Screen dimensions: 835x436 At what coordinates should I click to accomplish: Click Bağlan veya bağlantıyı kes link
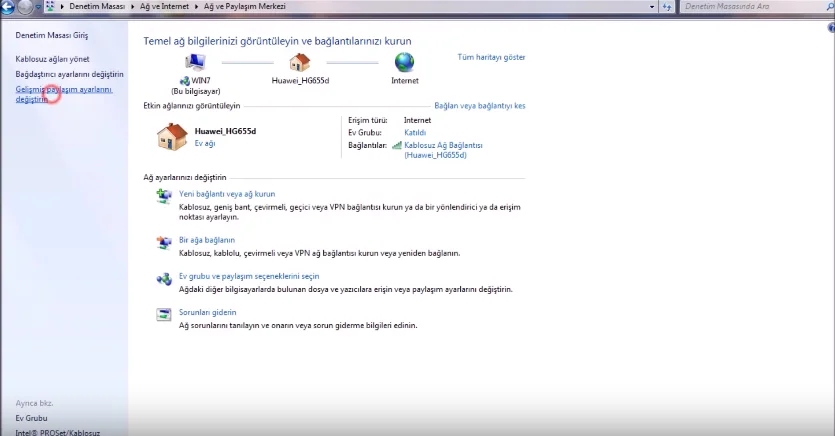coord(480,106)
